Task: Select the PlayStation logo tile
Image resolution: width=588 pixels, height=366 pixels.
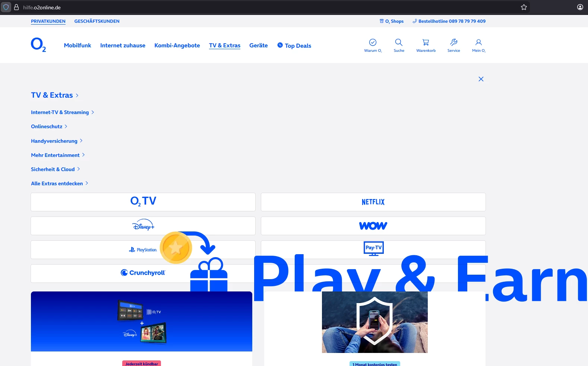Action: point(143,250)
